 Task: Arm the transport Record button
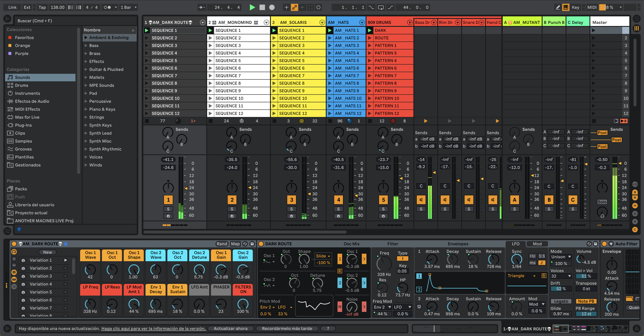point(272,8)
